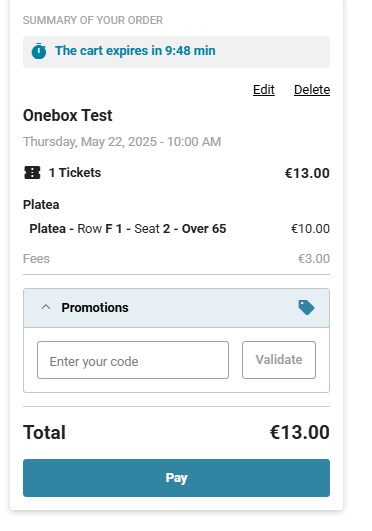Viewport: 372px width, 531px height.
Task: Click the Fees row label
Action: 36,259
